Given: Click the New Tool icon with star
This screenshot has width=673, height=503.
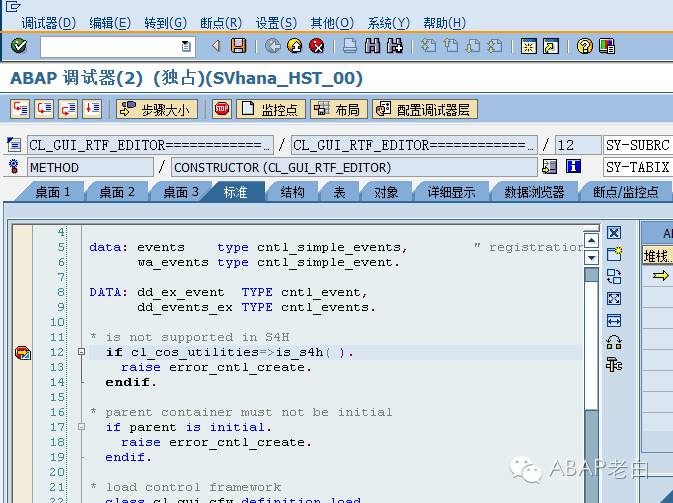Looking at the screenshot, I should (x=614, y=254).
